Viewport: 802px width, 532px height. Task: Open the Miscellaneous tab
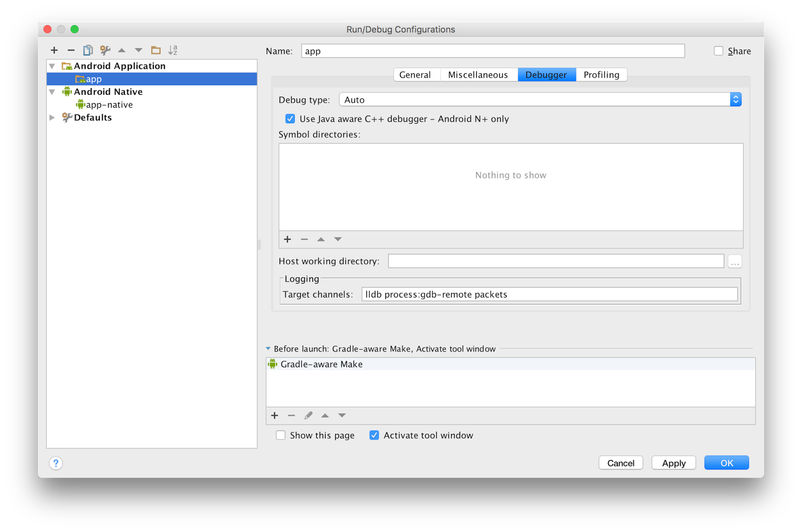coord(478,74)
